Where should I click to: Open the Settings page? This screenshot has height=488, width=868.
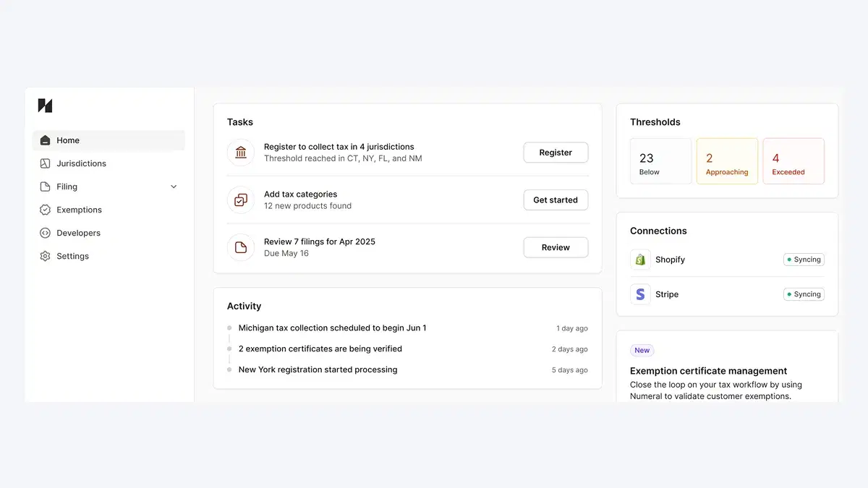(109, 256)
